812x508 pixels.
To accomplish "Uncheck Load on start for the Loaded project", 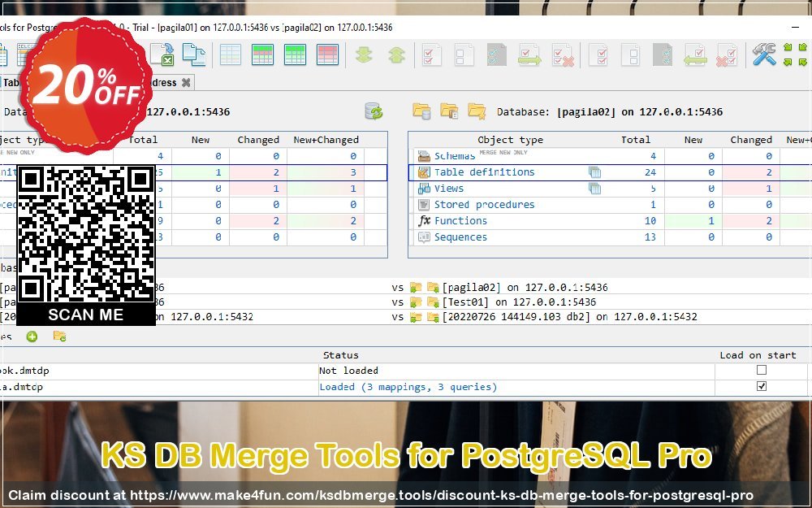I will pyautogui.click(x=762, y=386).
